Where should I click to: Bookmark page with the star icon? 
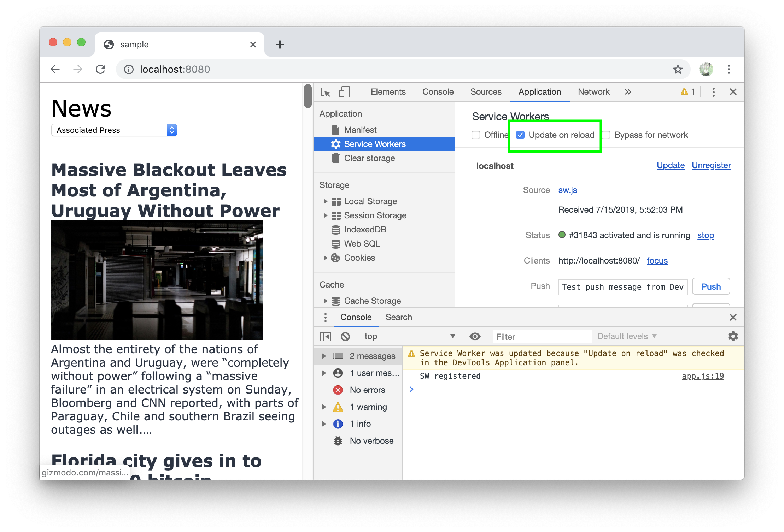[678, 69]
